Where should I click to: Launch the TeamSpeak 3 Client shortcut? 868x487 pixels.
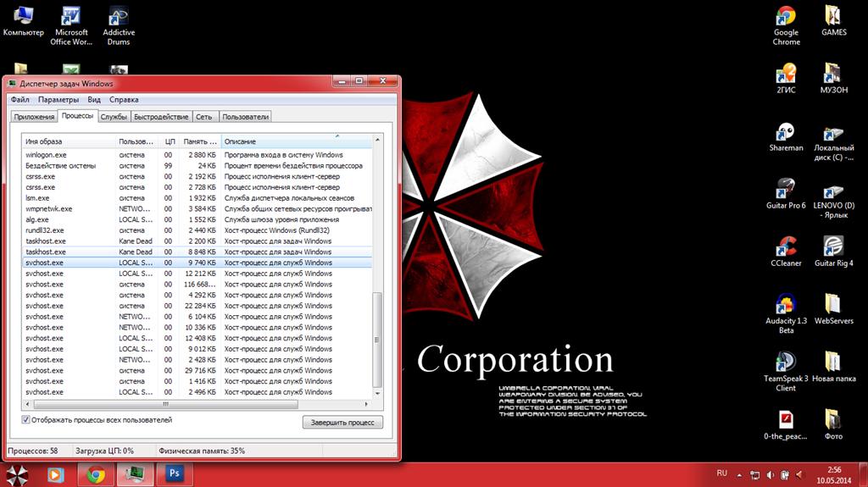pos(786,372)
